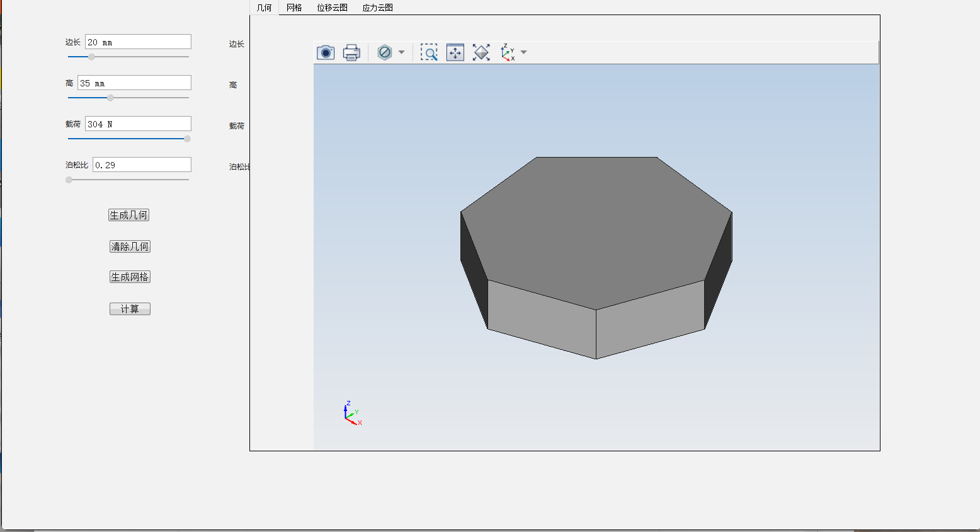Image resolution: width=980 pixels, height=532 pixels.
Task: Click the 边长 label beside the tab panel
Action: tap(237, 44)
